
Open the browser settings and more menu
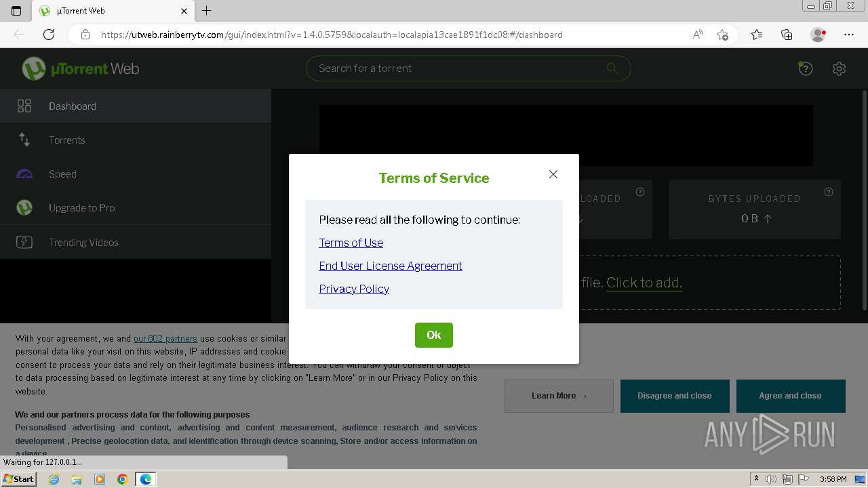coord(849,35)
